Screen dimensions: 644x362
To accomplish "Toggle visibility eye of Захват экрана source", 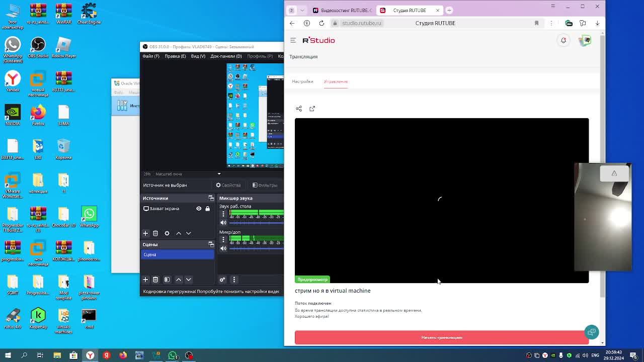I will pos(199,209).
